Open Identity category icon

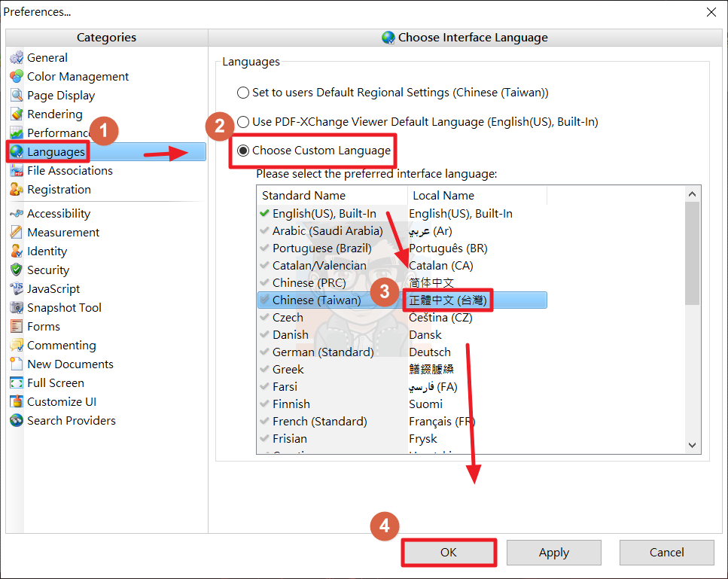17,251
